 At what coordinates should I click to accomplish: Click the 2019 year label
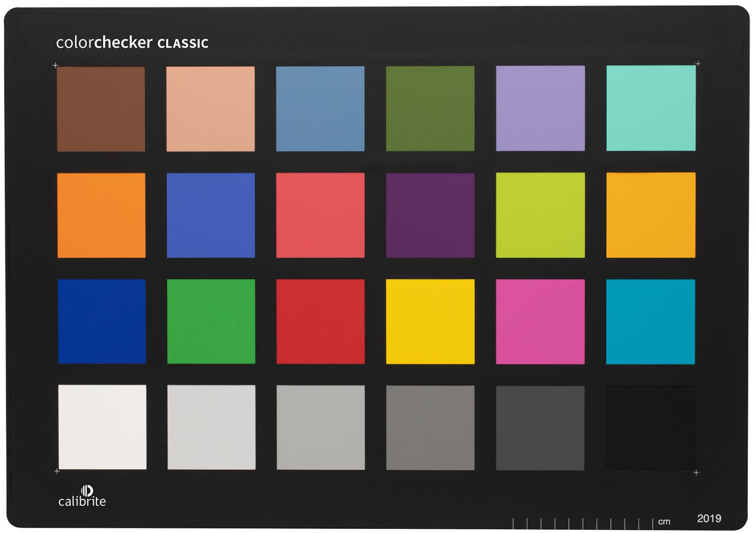point(709,518)
